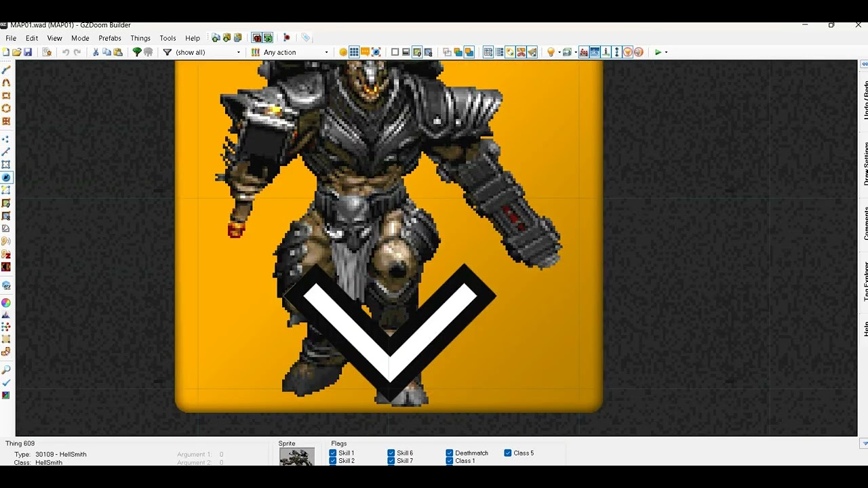Click the 'Type: 30109 - HellSmith' text

pos(50,454)
